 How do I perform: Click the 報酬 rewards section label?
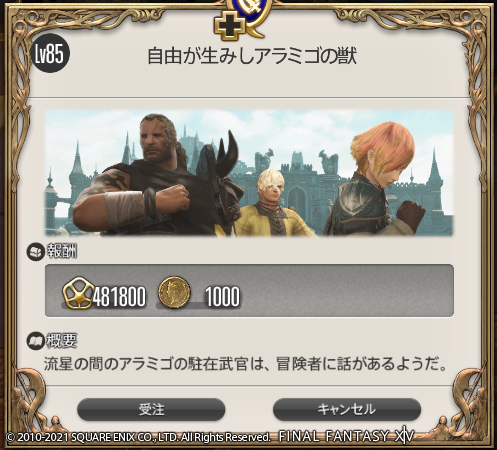(62, 252)
